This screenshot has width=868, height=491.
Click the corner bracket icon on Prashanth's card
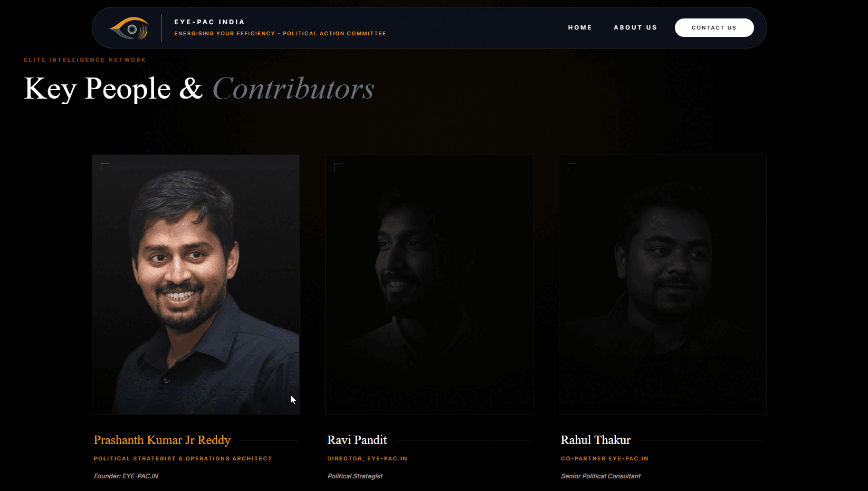pos(105,168)
